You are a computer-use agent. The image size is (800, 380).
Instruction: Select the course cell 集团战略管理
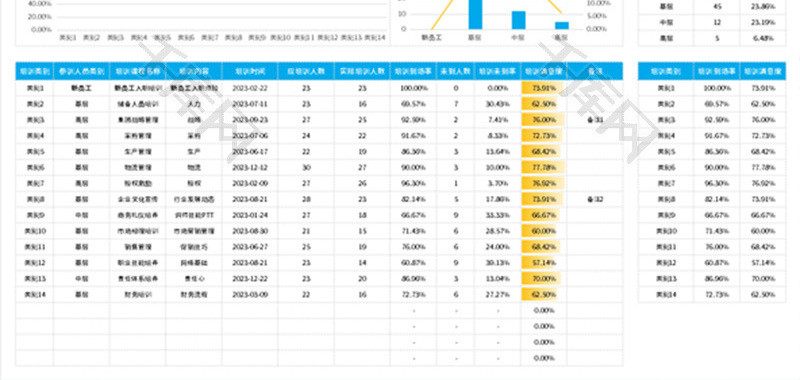pos(137,120)
